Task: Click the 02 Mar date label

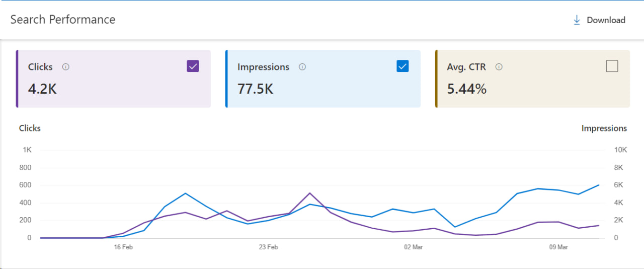Action: [413, 247]
